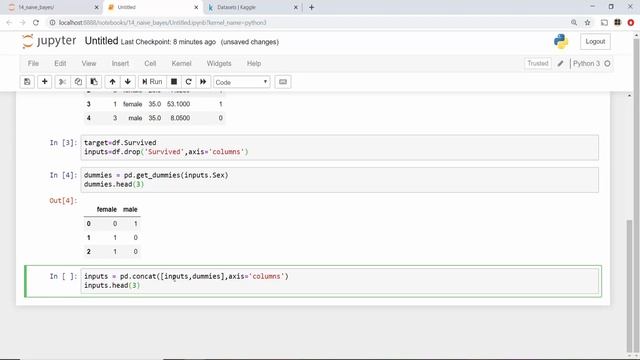Open the cell type Code dropdown
The height and width of the screenshot is (360, 640).
(242, 82)
